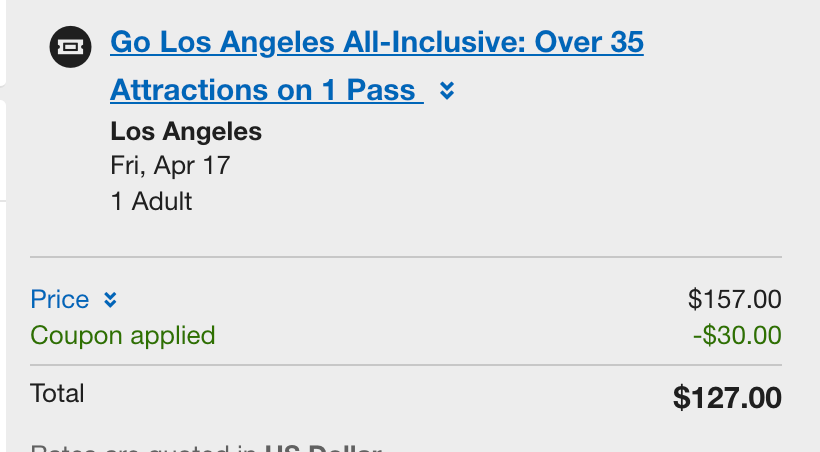Expand details chevron beside the pass title

click(447, 91)
